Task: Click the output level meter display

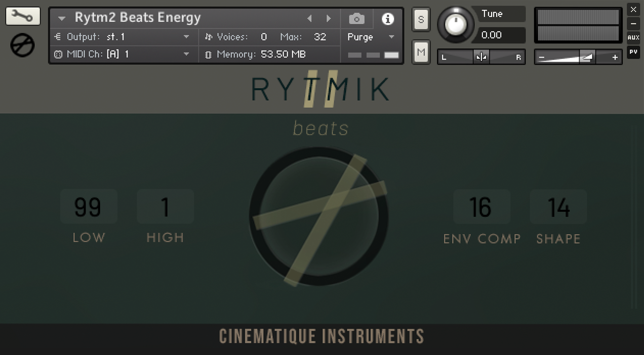Action: point(578,26)
